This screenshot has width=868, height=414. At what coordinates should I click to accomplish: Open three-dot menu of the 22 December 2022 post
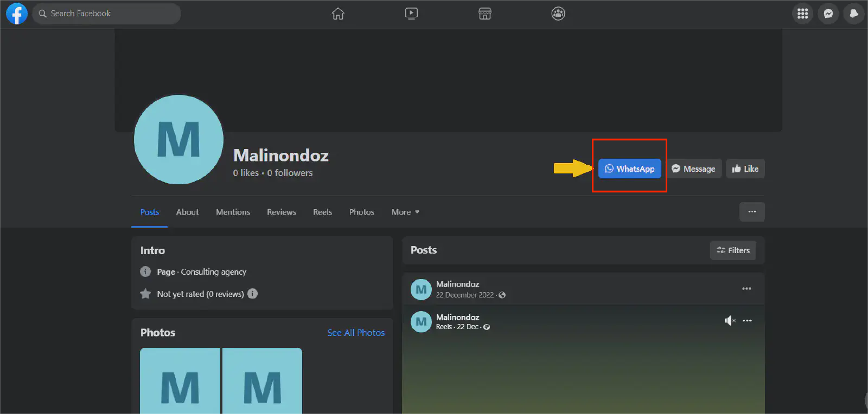[x=746, y=289]
